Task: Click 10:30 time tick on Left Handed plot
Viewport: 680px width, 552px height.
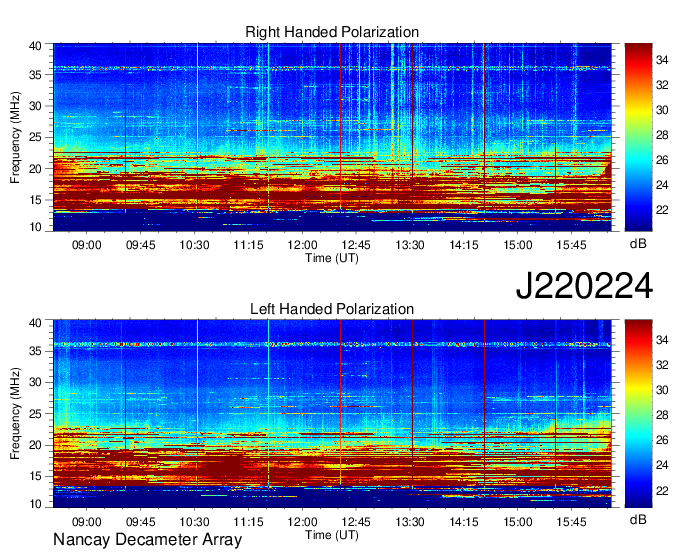Action: [x=194, y=522]
